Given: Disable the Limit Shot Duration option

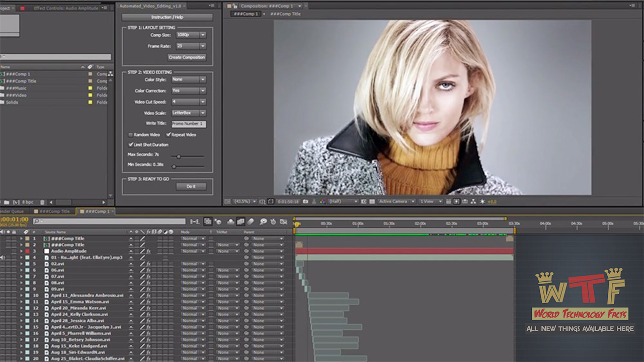Looking at the screenshot, I should 130,145.
